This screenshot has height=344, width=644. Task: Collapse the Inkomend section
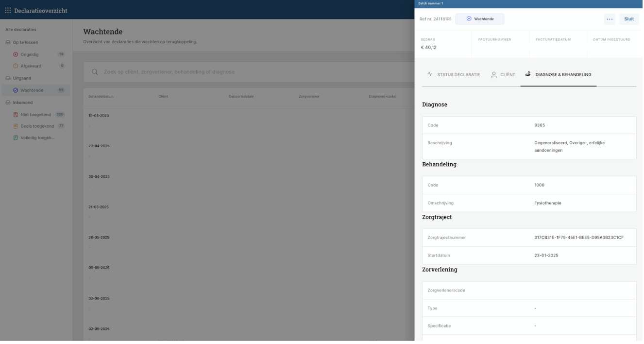pyautogui.click(x=22, y=103)
